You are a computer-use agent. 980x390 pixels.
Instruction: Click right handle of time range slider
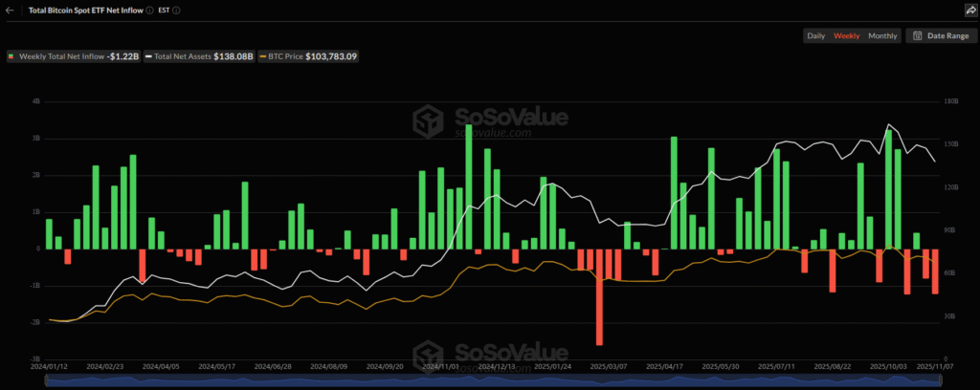[x=939, y=382]
